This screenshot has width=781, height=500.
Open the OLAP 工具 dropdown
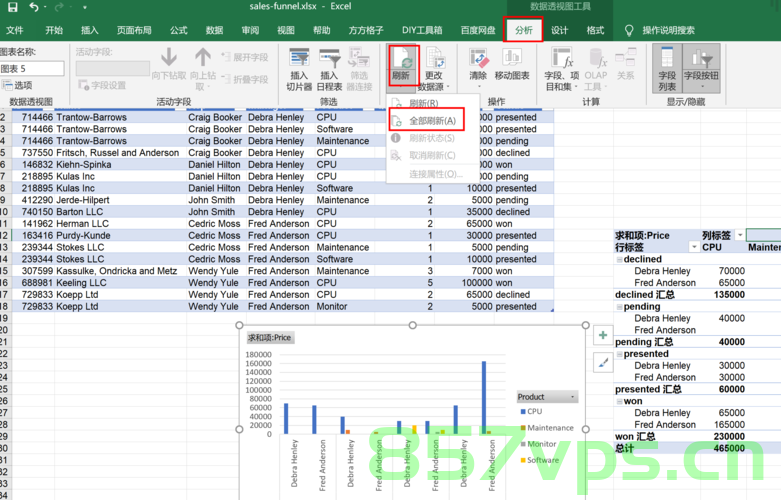point(596,70)
